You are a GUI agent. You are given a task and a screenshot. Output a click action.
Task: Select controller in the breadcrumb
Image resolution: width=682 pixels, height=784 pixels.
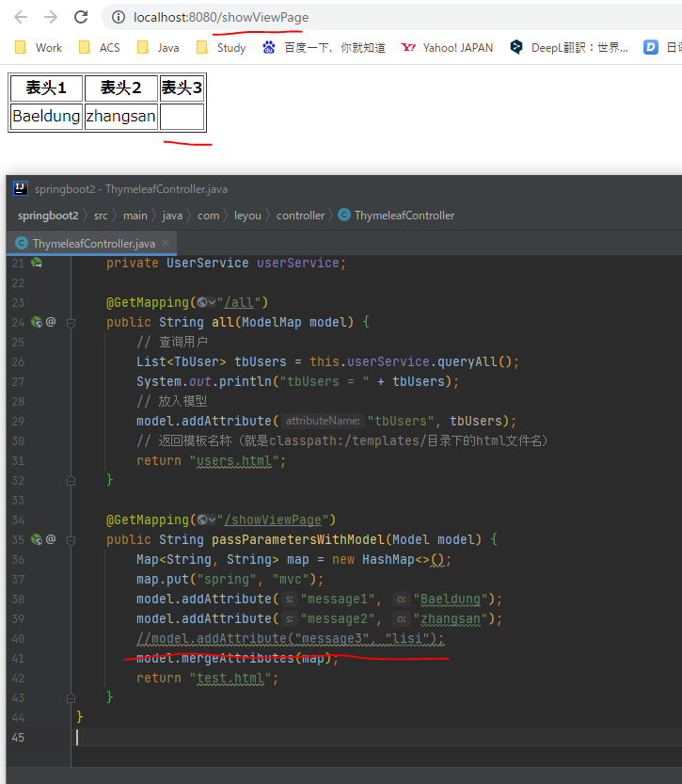pyautogui.click(x=300, y=216)
